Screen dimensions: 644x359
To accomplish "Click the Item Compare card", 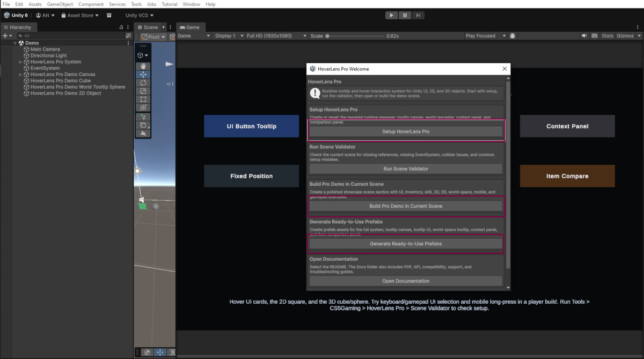I will coord(567,176).
